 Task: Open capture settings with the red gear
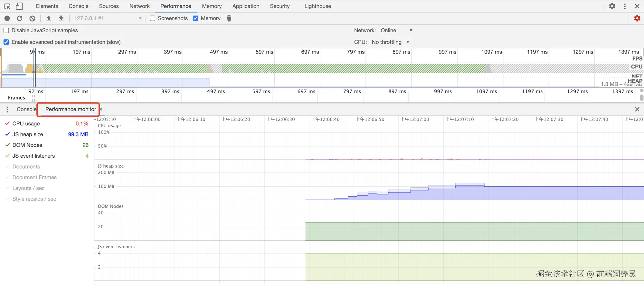(x=637, y=18)
